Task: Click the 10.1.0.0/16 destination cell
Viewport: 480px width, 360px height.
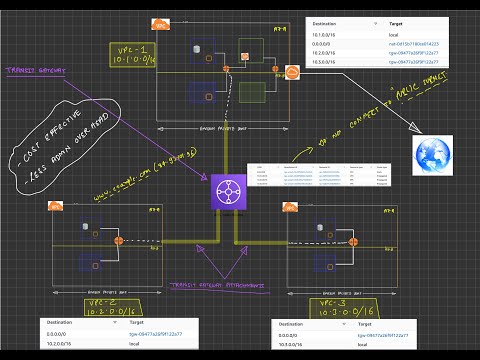Action: pyautogui.click(x=324, y=35)
